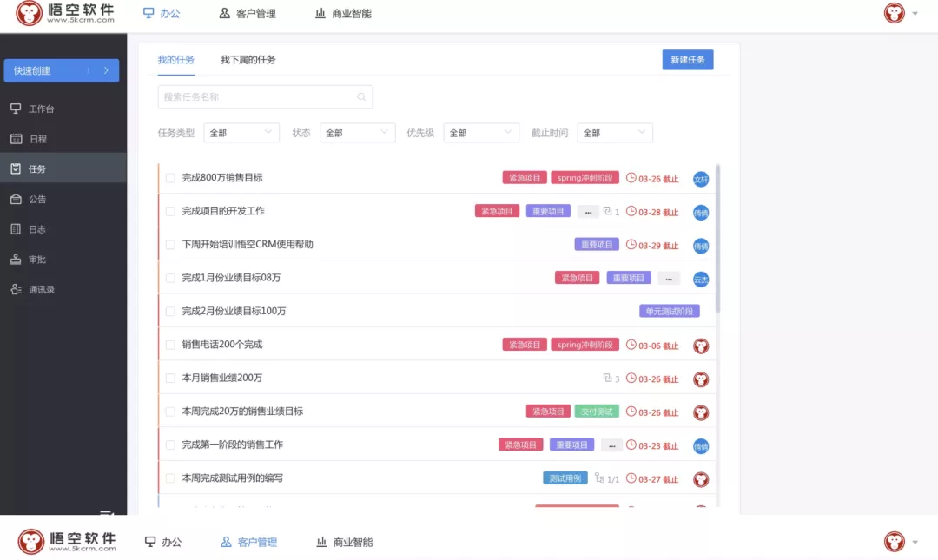Open the user avatar menu top right
Viewport: 938px width, 560px height.
[x=894, y=13]
